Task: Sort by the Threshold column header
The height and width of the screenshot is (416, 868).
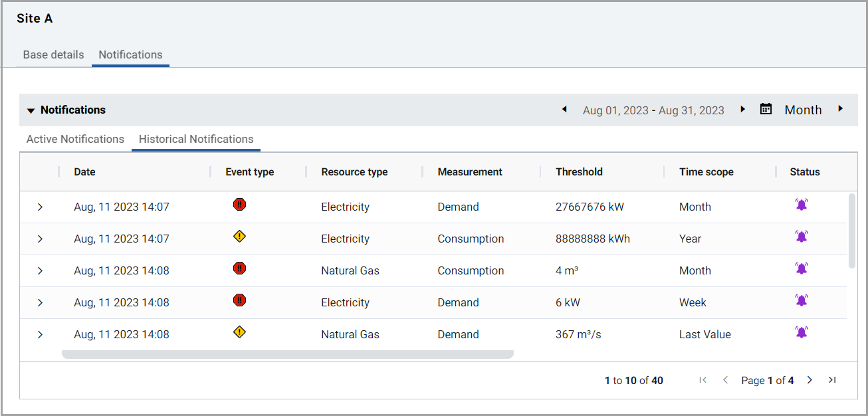Action: point(579,171)
